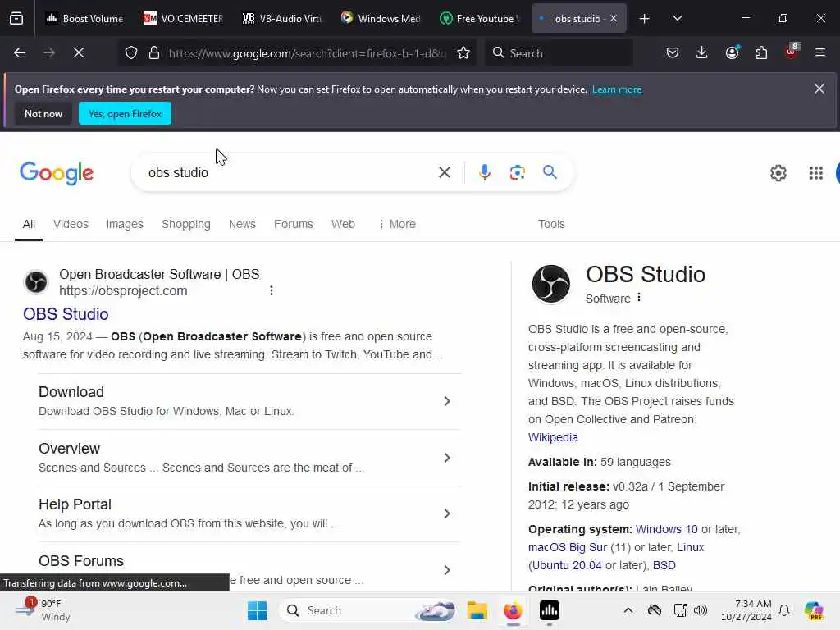This screenshot has width=840, height=630.
Task: Select the Images search filter
Action: tap(125, 224)
